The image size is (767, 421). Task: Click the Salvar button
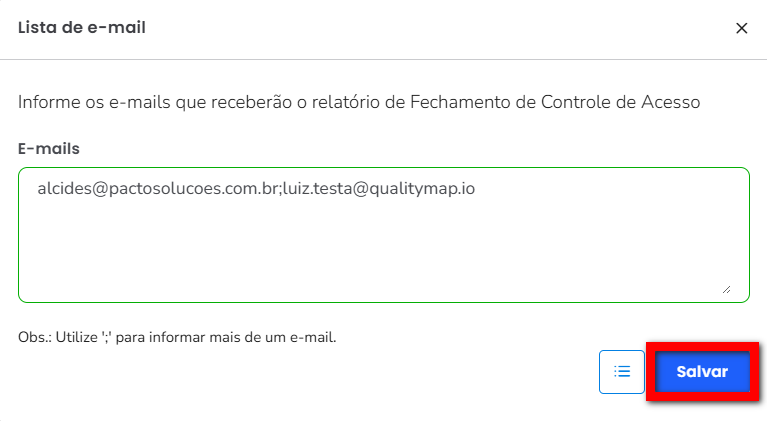click(x=702, y=372)
